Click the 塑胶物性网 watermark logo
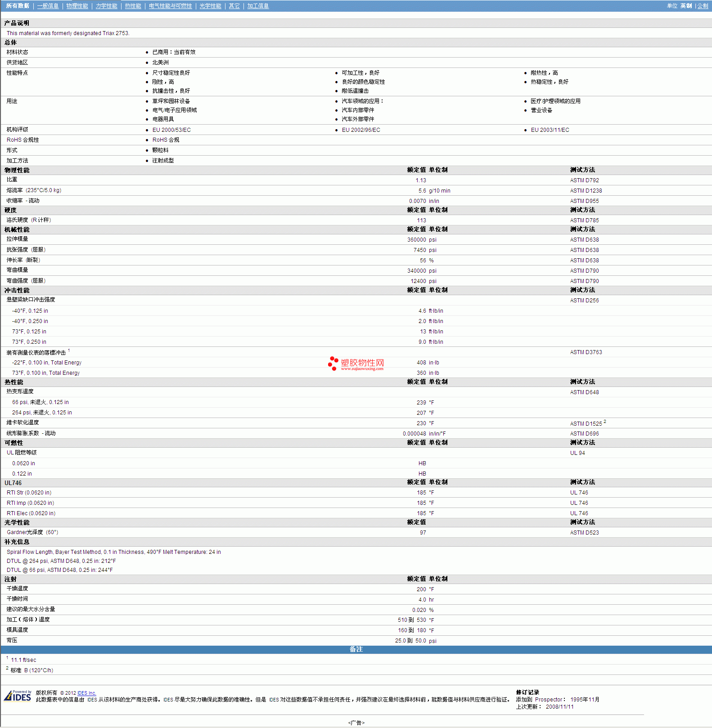This screenshot has width=712, height=728. click(356, 364)
